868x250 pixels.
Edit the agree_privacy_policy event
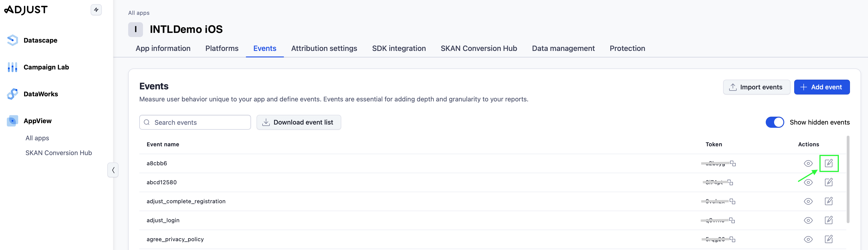pos(828,239)
